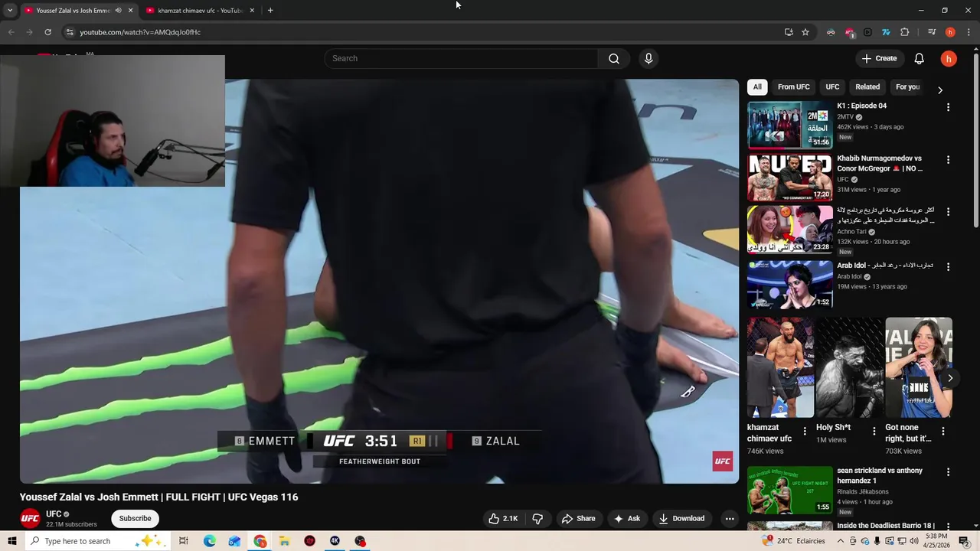980x551 pixels.
Task: Select the From UFC filter chip
Action: pyautogui.click(x=793, y=87)
